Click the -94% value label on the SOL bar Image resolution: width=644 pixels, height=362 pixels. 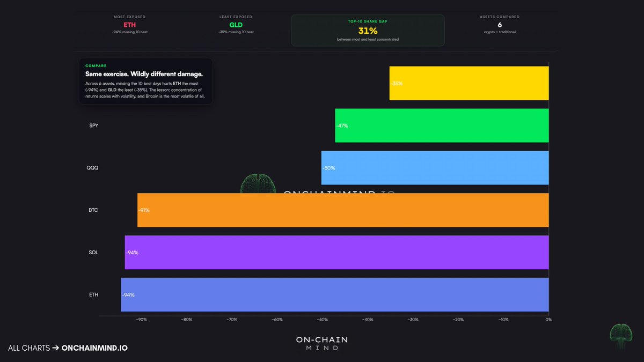click(132, 253)
